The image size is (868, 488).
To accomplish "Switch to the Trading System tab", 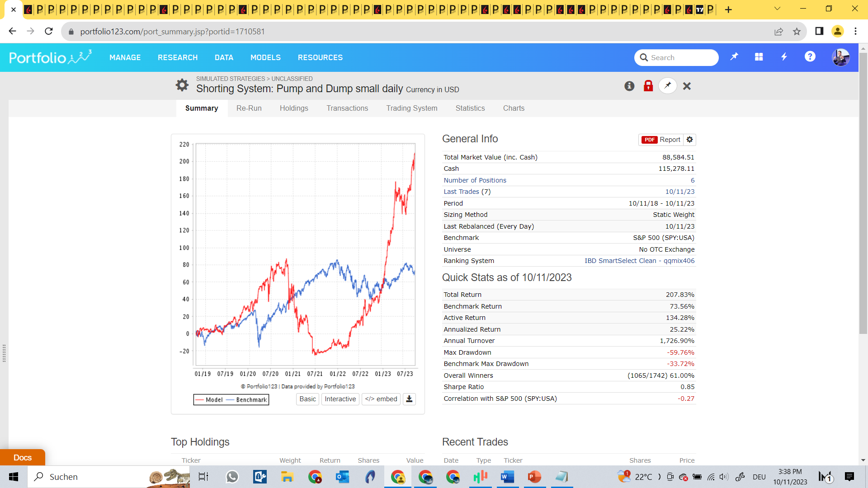I will click(x=411, y=108).
